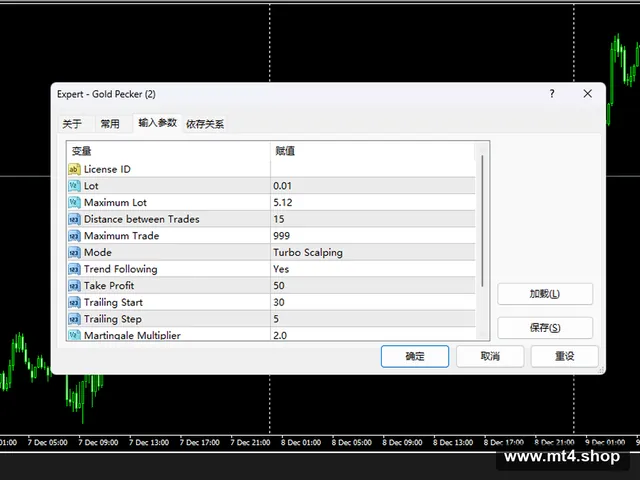Screen dimensions: 640x480
Task: Click the Take Profit variable name
Action: [x=109, y=286]
